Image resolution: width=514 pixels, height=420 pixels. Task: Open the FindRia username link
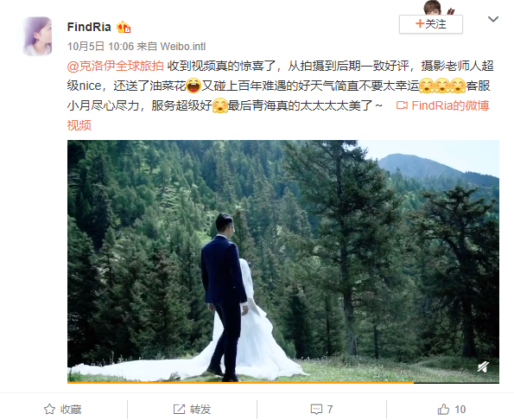click(x=89, y=27)
